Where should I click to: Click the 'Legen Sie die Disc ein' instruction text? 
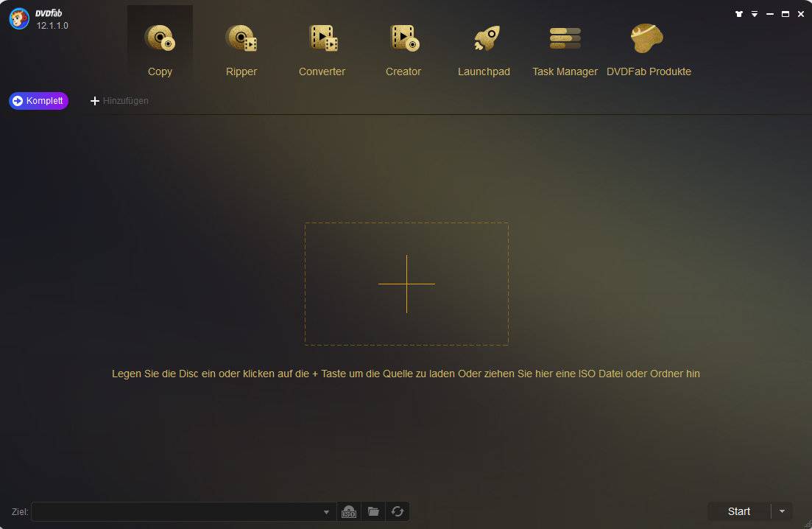(406, 374)
